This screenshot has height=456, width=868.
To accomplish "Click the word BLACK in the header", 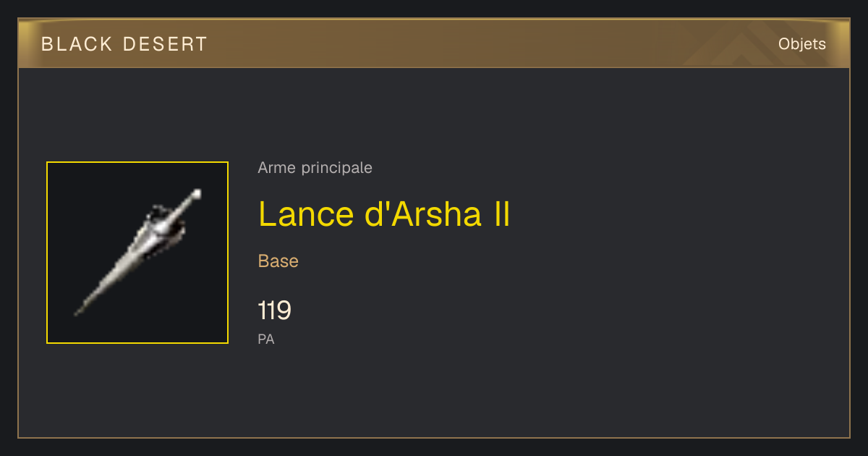I will [x=77, y=44].
